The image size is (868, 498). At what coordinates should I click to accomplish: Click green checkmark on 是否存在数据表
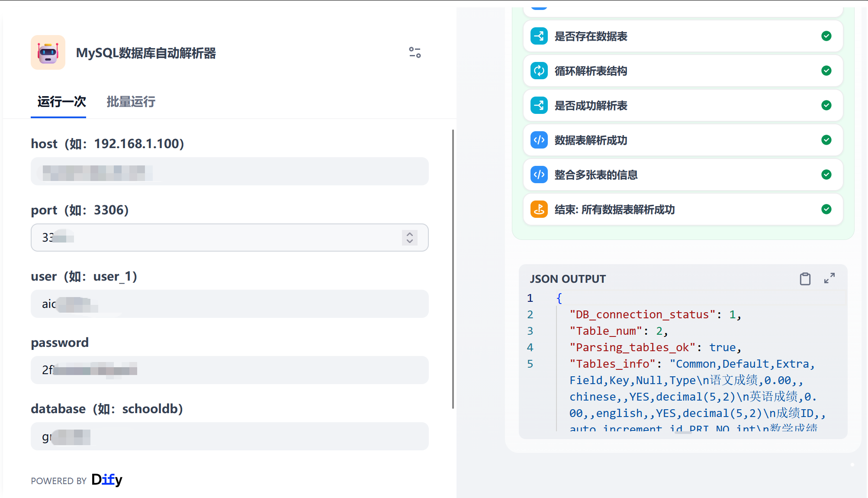click(826, 36)
